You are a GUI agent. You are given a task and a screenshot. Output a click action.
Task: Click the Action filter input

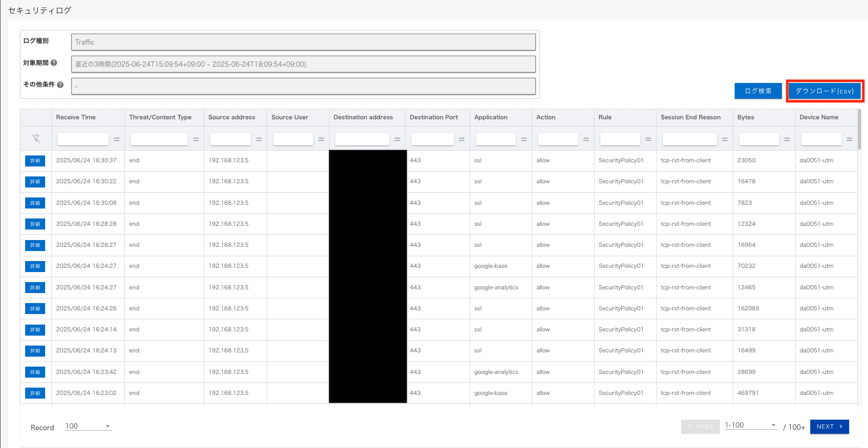pos(558,139)
